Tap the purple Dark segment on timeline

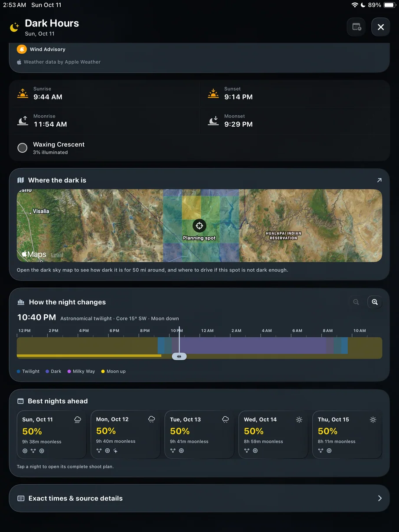pos(252,346)
